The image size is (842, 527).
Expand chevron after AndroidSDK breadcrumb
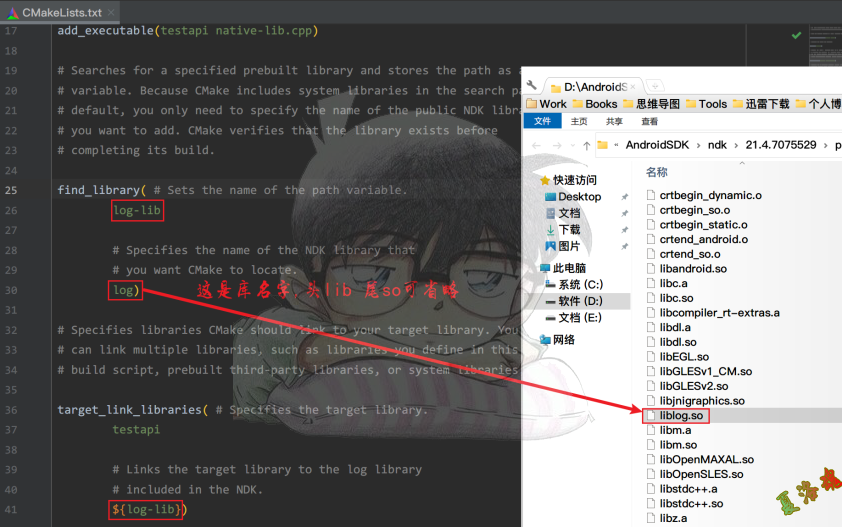tap(698, 145)
